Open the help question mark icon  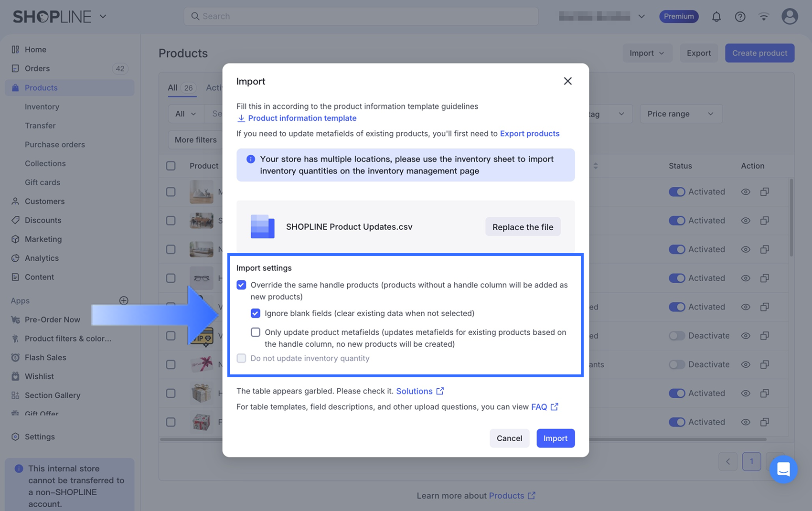click(740, 17)
